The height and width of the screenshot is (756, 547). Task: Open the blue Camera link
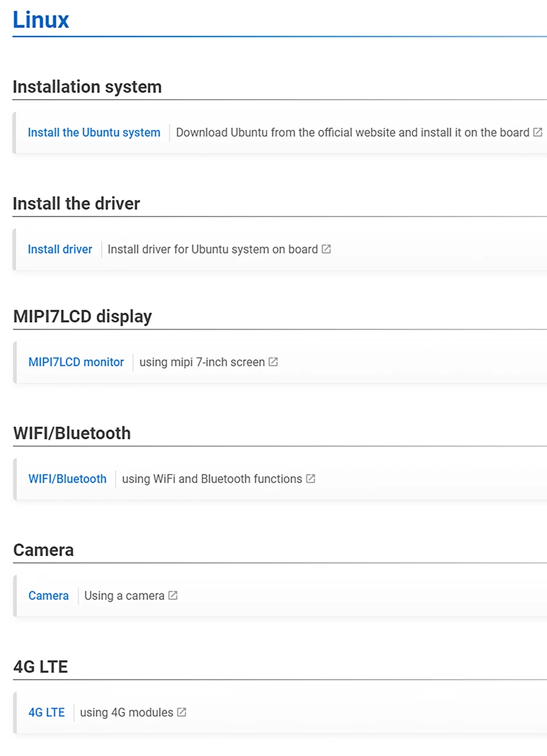(48, 596)
